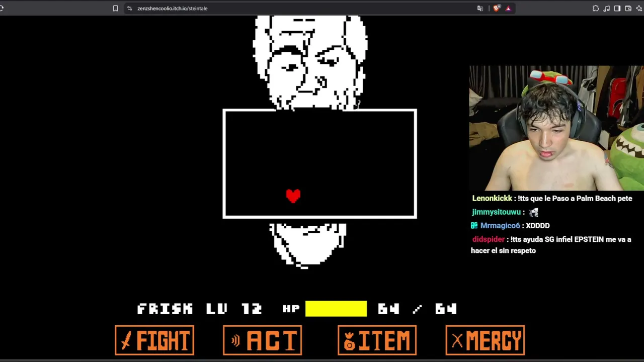This screenshot has height=362, width=644.
Task: Select the MERCY button
Action: 485,340
